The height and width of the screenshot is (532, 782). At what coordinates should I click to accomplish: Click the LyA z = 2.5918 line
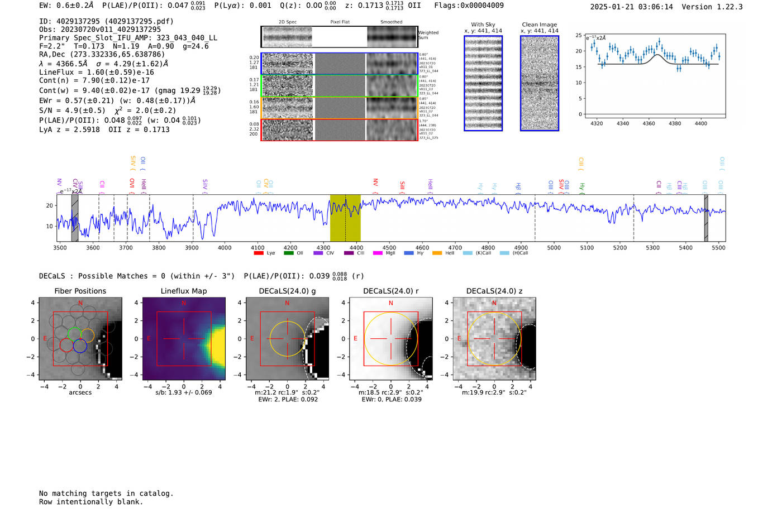(x=104, y=130)
